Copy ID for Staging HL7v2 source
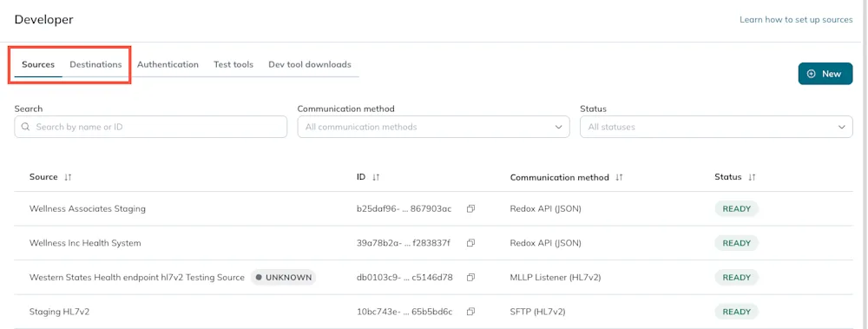Viewport: 868px width, 329px height. point(470,312)
